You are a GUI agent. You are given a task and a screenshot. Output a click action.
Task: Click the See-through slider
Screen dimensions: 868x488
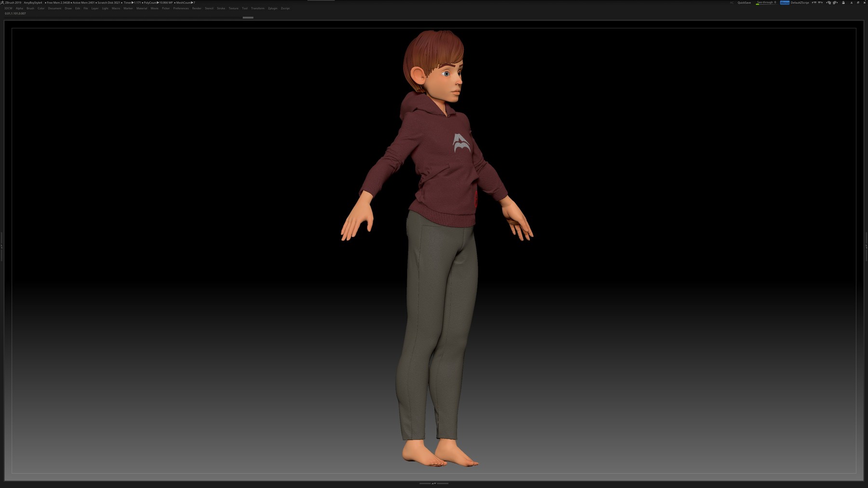pyautogui.click(x=766, y=2)
